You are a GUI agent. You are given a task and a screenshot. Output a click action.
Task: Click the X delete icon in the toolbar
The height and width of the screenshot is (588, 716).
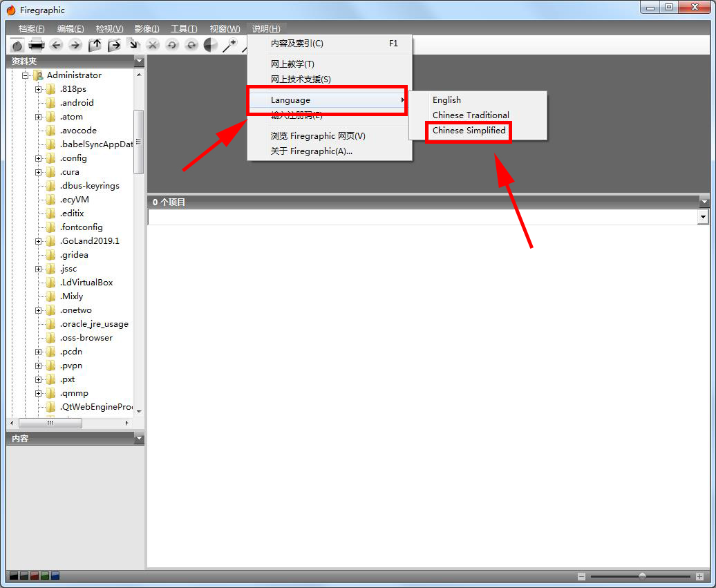coord(153,45)
